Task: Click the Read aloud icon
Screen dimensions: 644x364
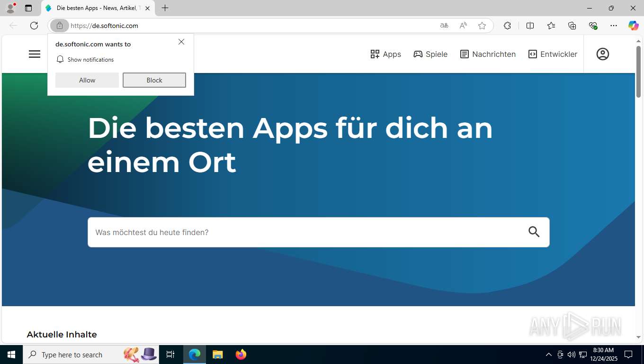Action: pos(463,26)
